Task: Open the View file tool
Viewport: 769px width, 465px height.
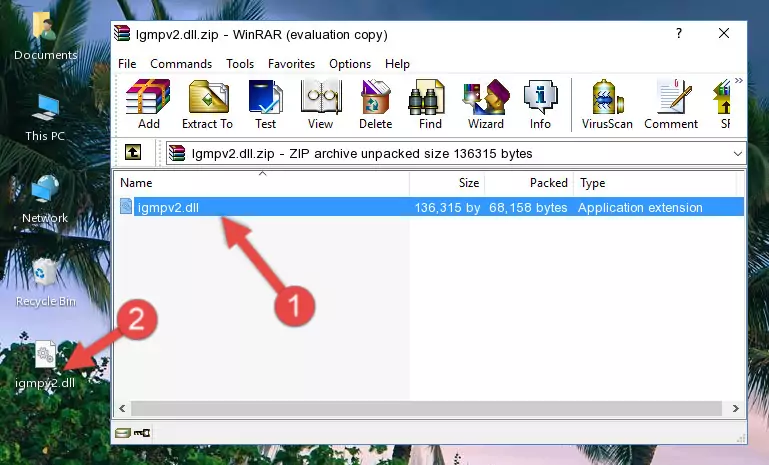Action: [x=321, y=104]
